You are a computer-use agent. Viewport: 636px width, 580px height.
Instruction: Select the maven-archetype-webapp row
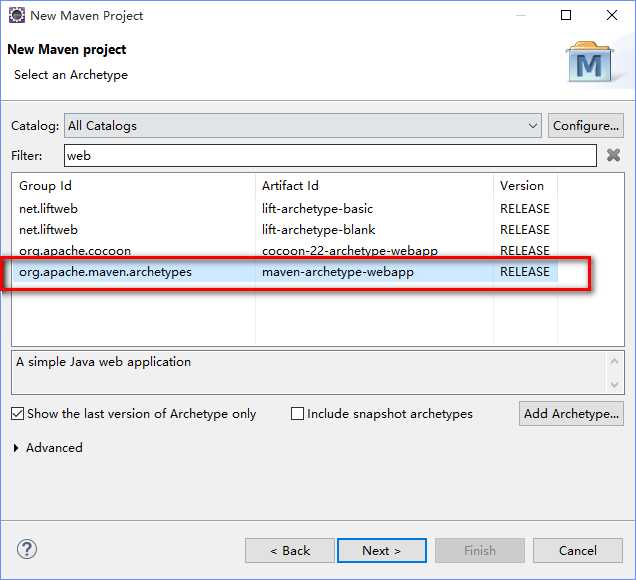point(285,272)
